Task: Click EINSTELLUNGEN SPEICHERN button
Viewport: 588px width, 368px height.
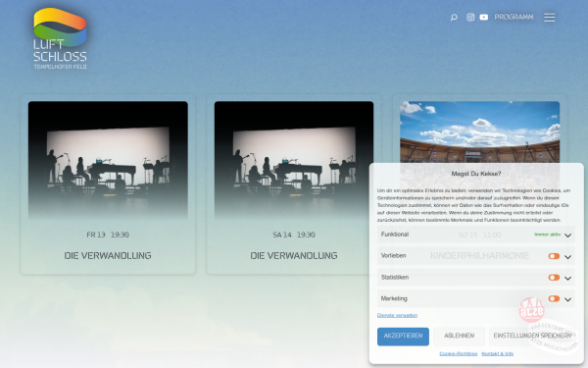Action: point(532,336)
